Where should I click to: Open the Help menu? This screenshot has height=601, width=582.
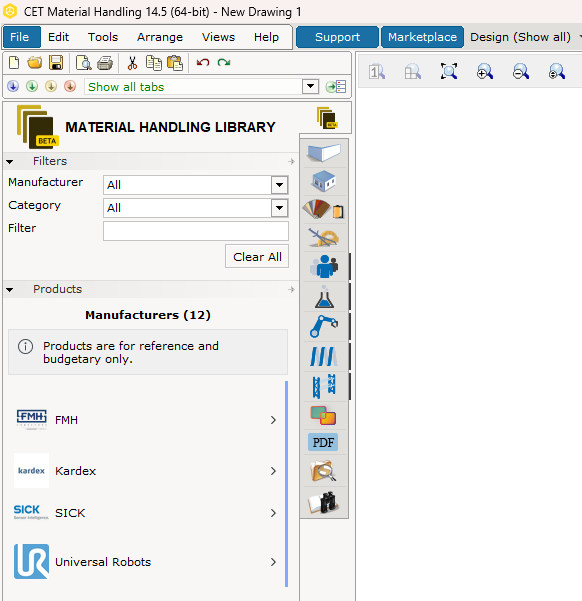click(266, 37)
